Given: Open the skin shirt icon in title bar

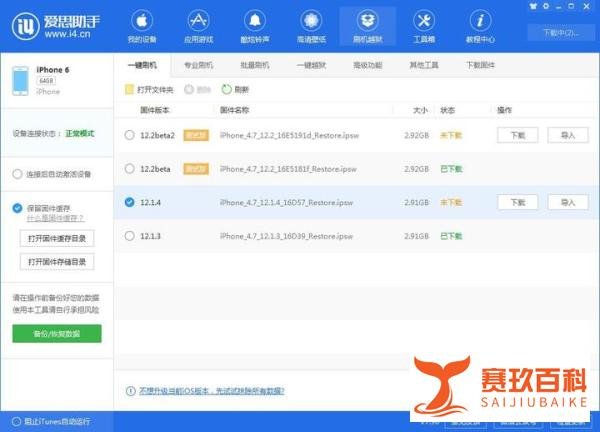Looking at the screenshot, I should 533,6.
